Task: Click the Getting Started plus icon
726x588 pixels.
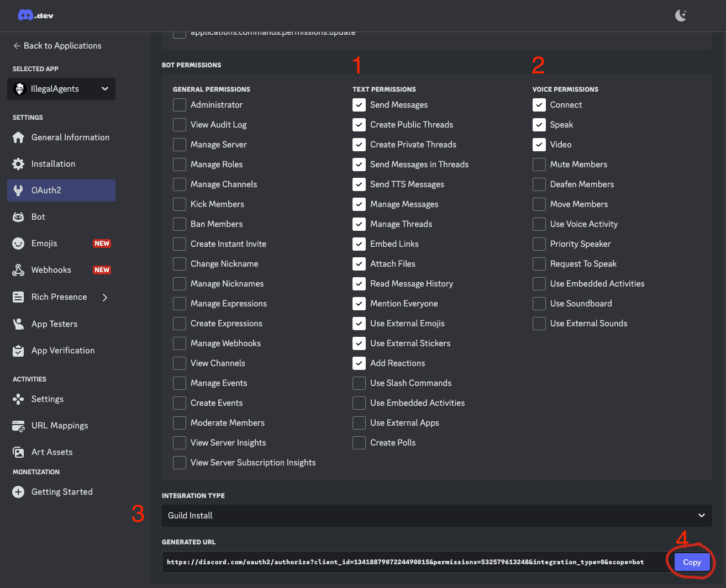Action: coord(18,492)
